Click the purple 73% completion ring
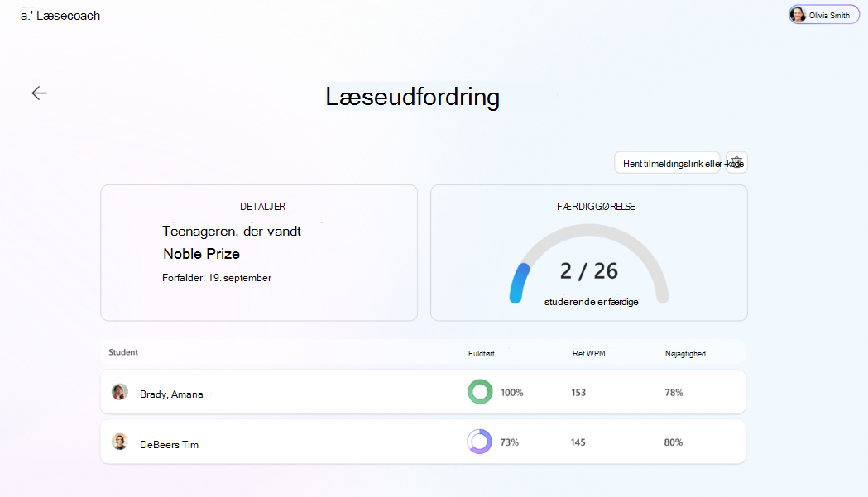Viewport: 868px width, 497px height. click(x=479, y=442)
